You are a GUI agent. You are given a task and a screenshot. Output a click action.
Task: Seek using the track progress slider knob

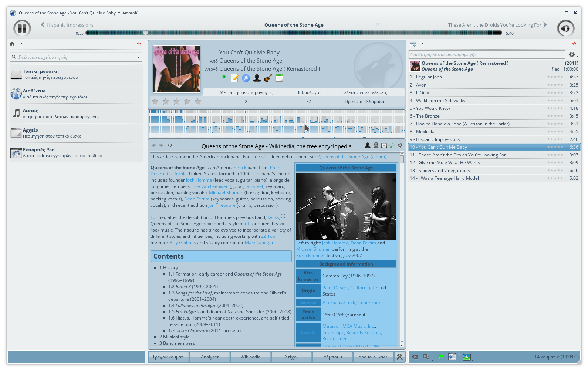(145, 33)
